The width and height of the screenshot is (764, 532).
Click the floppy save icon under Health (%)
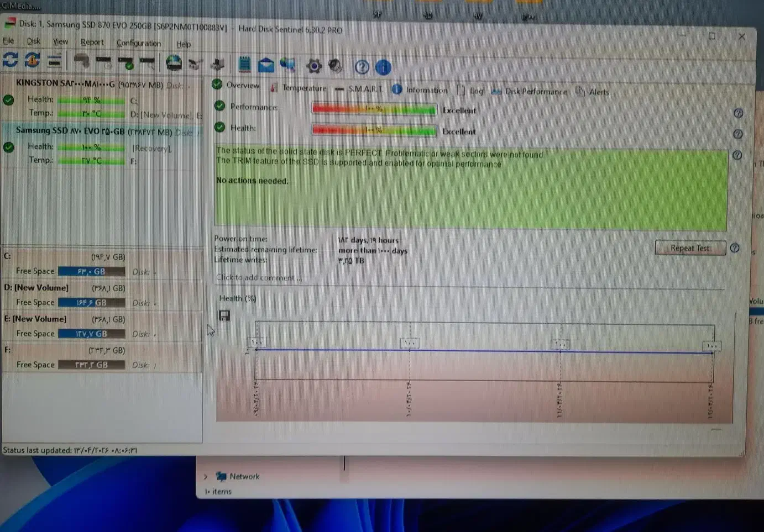(224, 315)
